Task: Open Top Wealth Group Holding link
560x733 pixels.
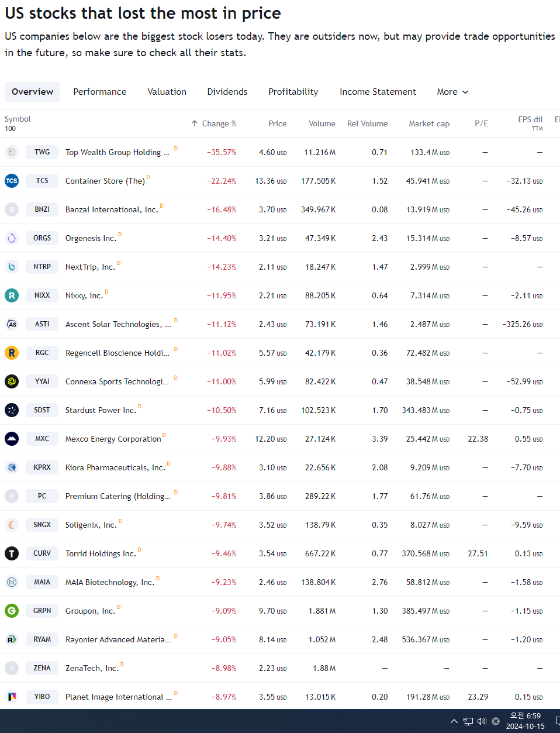Action: tap(117, 152)
